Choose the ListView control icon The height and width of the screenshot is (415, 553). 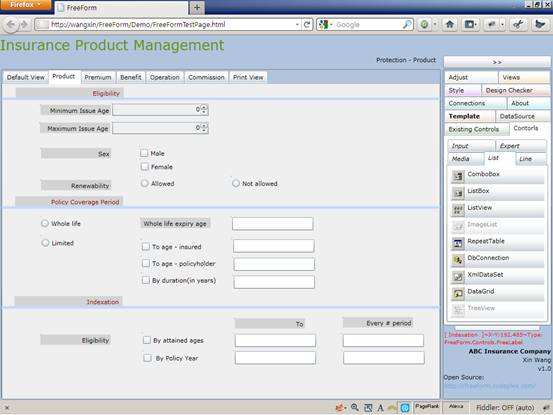[458, 210]
